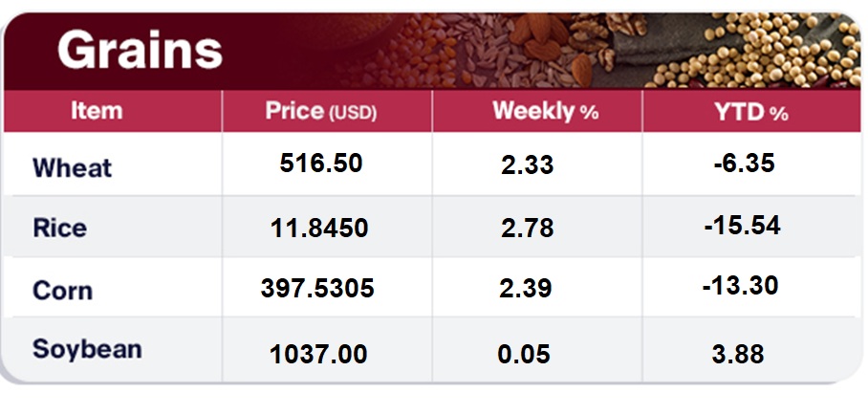Click the Weekly % column header
868x415 pixels.
tap(545, 112)
